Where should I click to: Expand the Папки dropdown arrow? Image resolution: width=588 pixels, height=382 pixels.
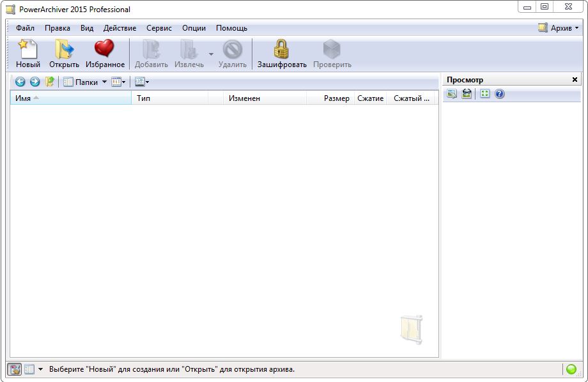(104, 82)
